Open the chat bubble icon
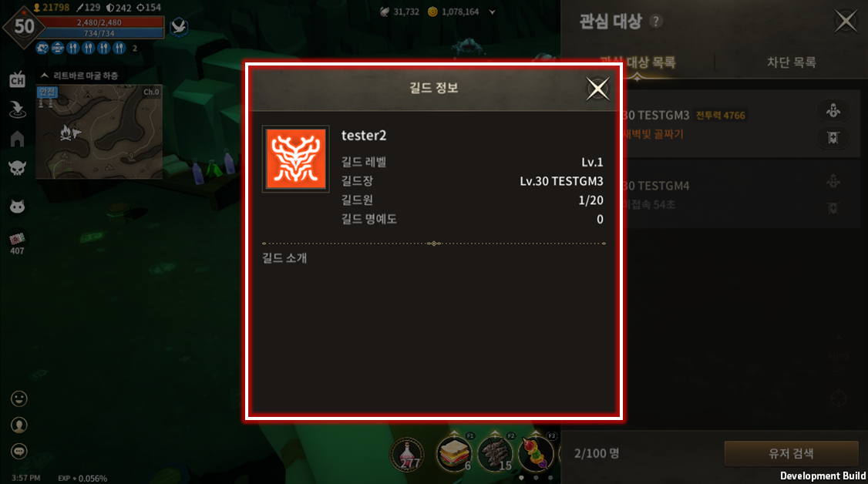 (19, 452)
